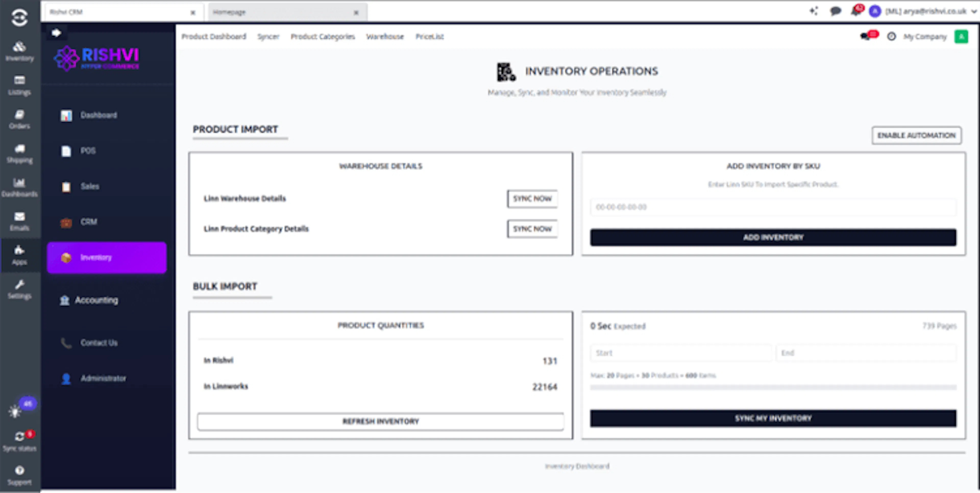The height and width of the screenshot is (493, 980).
Task: Open the Warehouse menu
Action: [385, 36]
